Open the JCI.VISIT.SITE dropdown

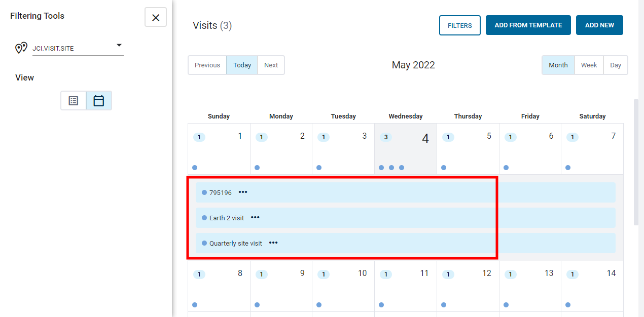[78, 49]
